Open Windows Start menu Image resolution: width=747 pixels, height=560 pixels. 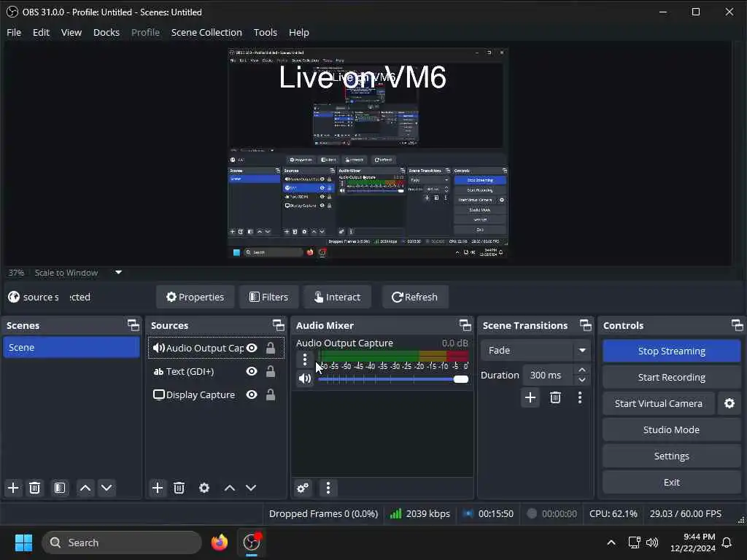coord(23,542)
